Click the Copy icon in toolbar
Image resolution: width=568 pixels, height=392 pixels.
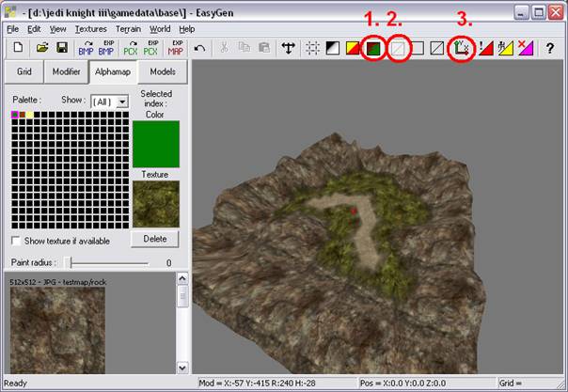coord(245,47)
